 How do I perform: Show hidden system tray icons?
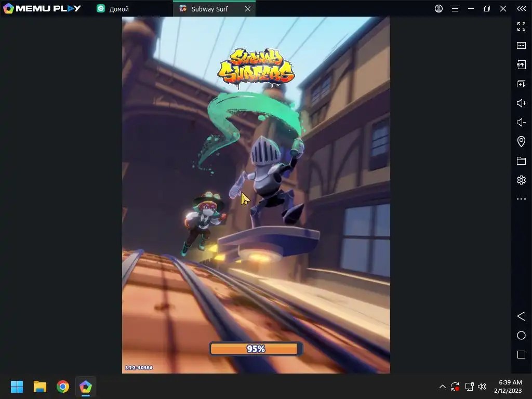443,387
